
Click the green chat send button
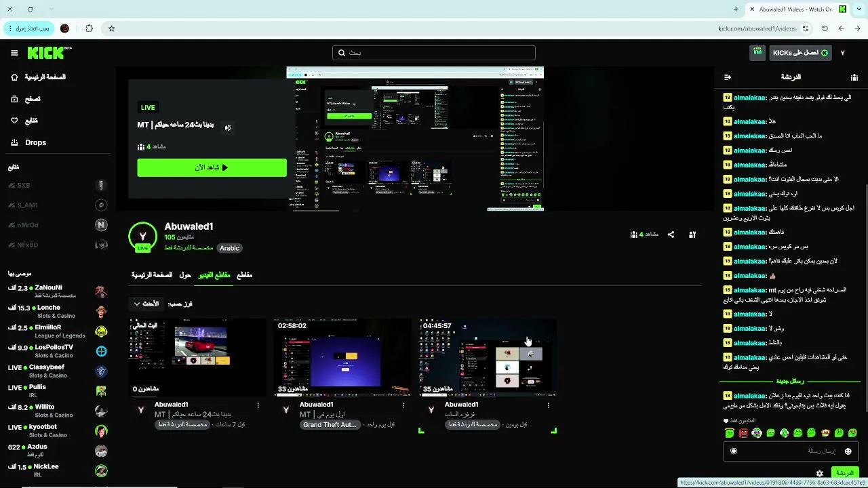point(844,472)
